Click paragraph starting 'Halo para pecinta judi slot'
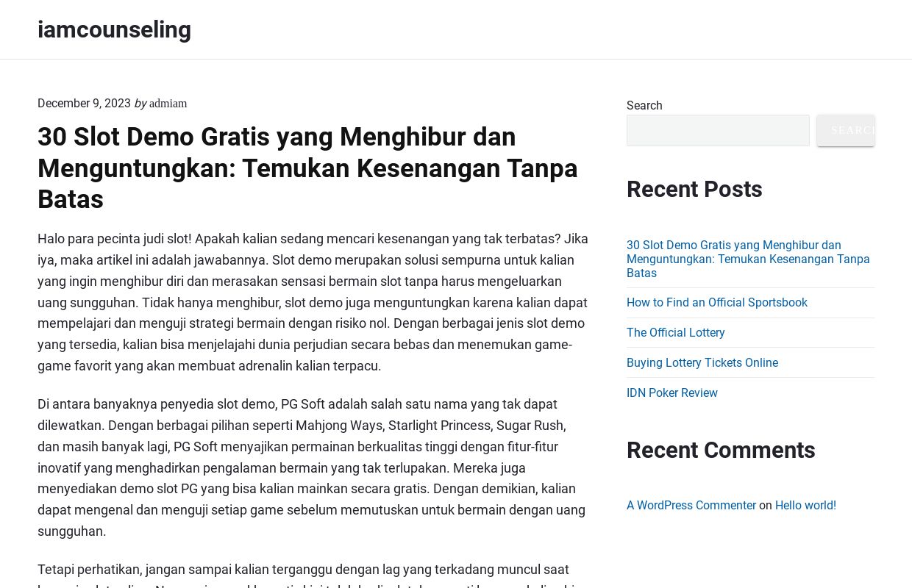Viewport: 912px width, 588px height. tap(313, 302)
